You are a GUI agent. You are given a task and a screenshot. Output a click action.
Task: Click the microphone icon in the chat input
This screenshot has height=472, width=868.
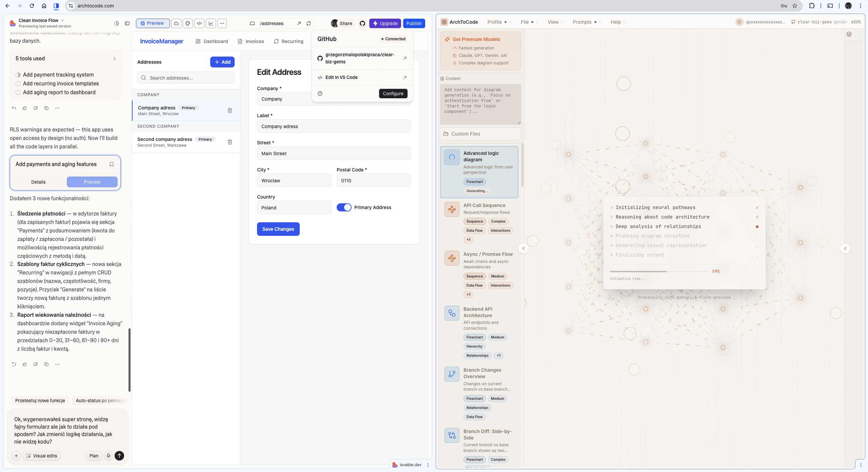108,456
